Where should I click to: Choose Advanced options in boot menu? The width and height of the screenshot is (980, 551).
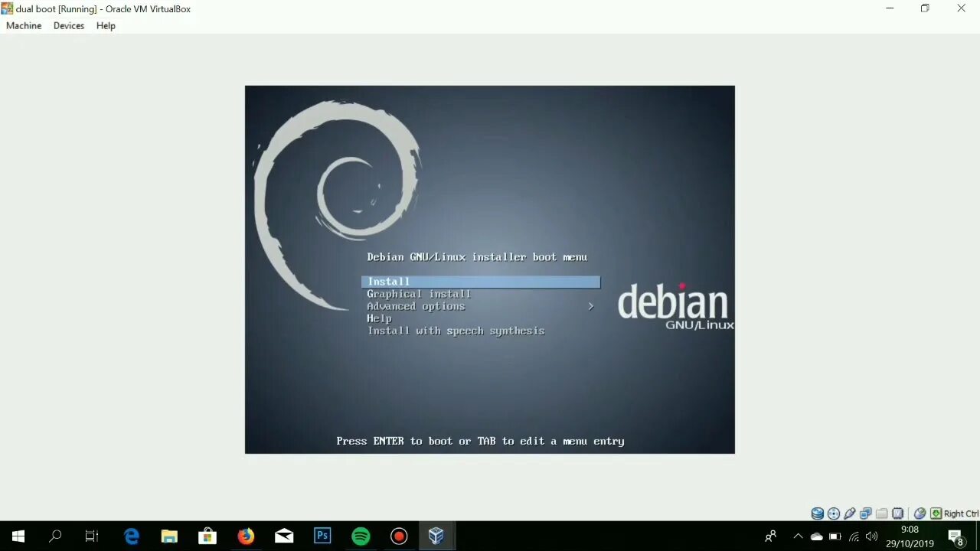tap(416, 306)
